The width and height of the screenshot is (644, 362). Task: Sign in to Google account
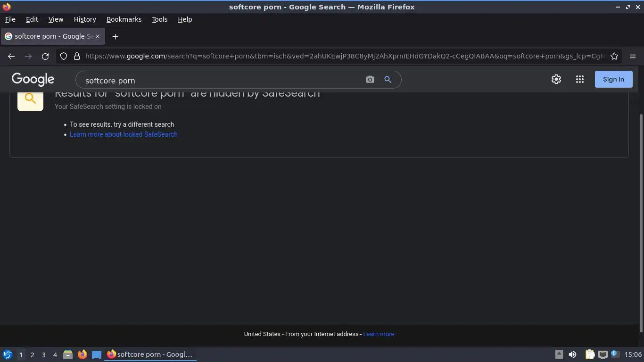point(613,79)
